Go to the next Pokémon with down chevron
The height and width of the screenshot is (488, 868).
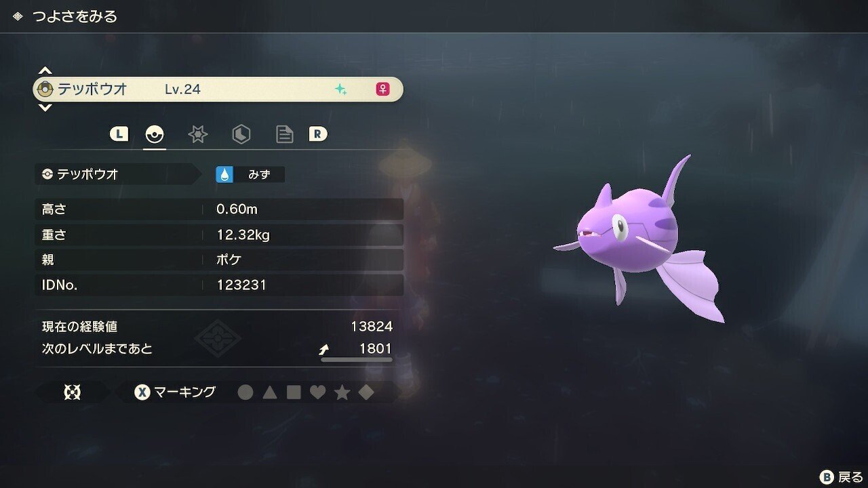(x=45, y=107)
